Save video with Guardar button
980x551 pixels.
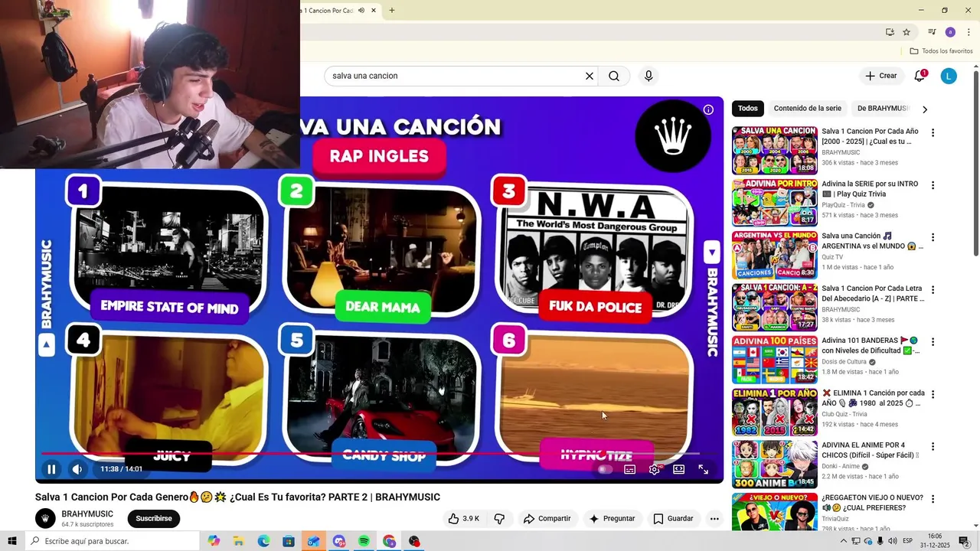[x=673, y=518]
